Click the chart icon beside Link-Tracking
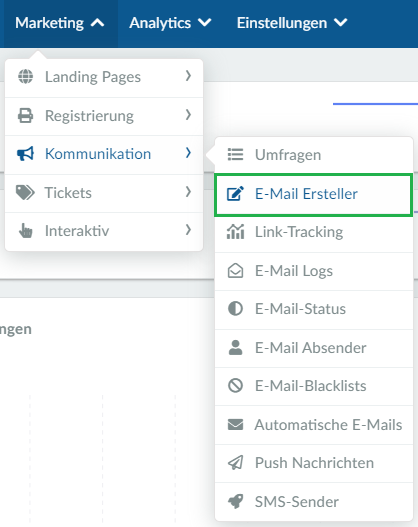 [x=235, y=232]
